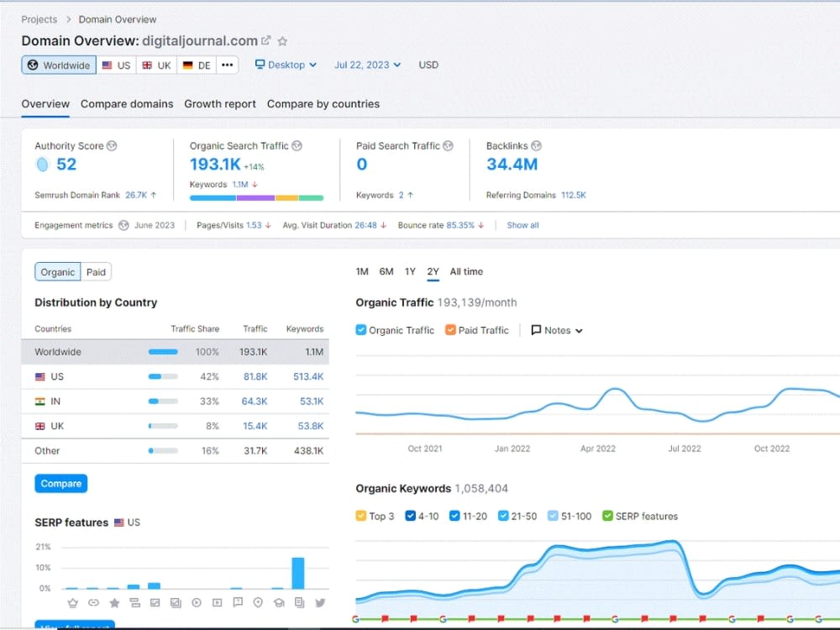Select the DE database button
The height and width of the screenshot is (630, 840).
[x=197, y=66]
